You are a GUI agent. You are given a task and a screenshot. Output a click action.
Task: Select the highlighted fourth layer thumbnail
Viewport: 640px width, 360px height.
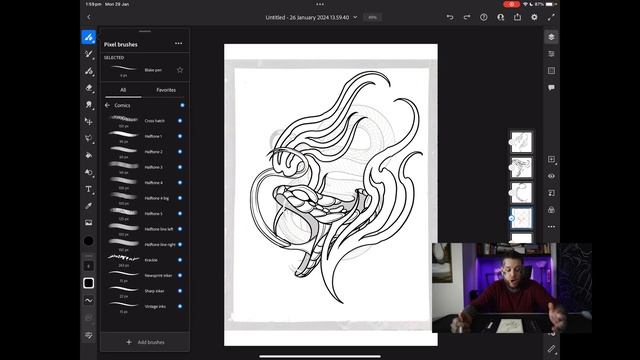point(522,218)
